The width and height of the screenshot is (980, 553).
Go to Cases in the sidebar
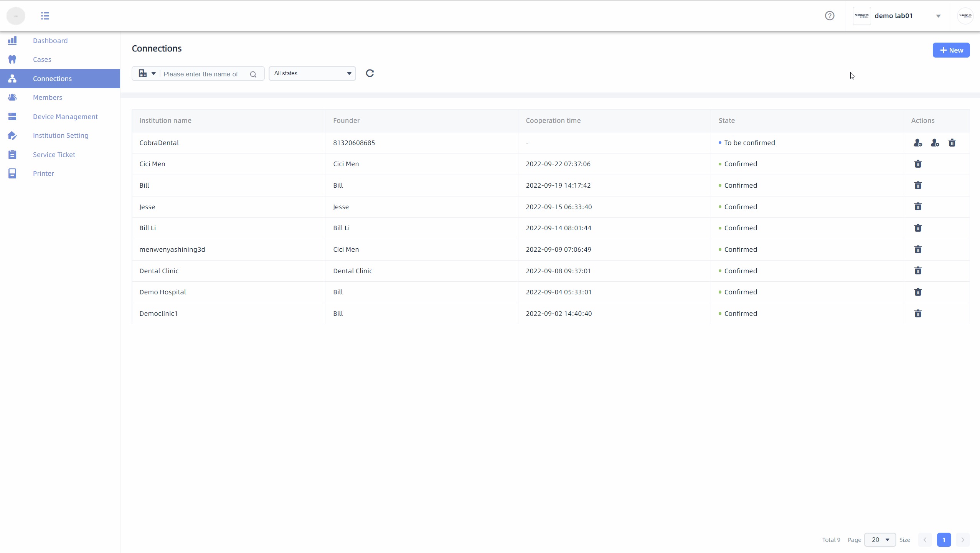pyautogui.click(x=42, y=59)
